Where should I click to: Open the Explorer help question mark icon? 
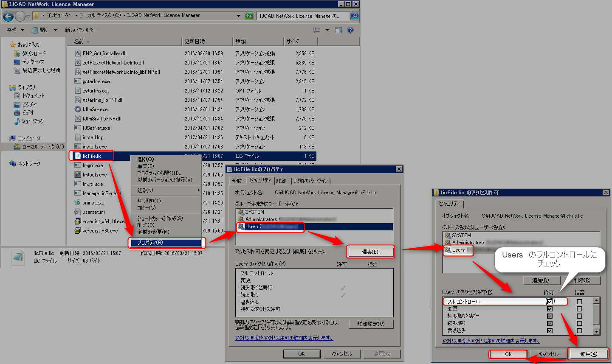tap(350, 30)
